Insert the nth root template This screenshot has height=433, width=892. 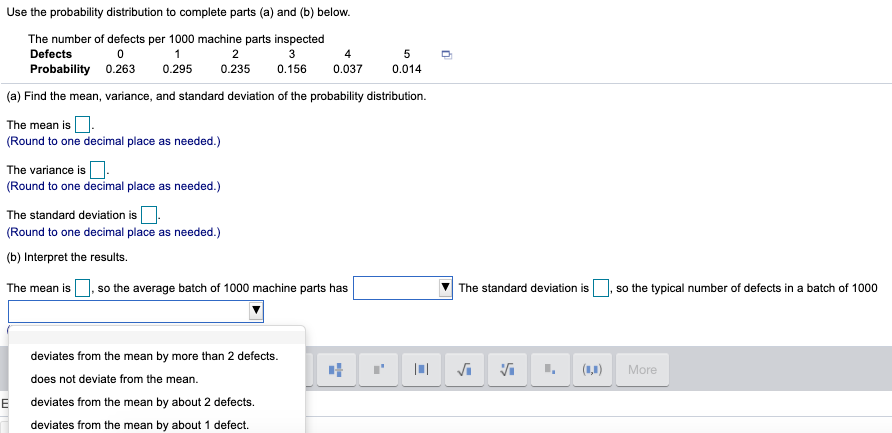pos(507,370)
